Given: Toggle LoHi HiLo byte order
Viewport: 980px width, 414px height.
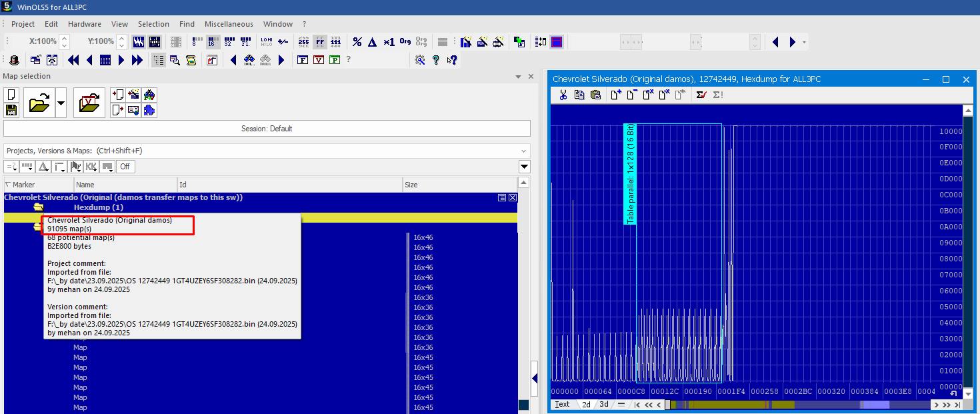Looking at the screenshot, I should [267, 42].
